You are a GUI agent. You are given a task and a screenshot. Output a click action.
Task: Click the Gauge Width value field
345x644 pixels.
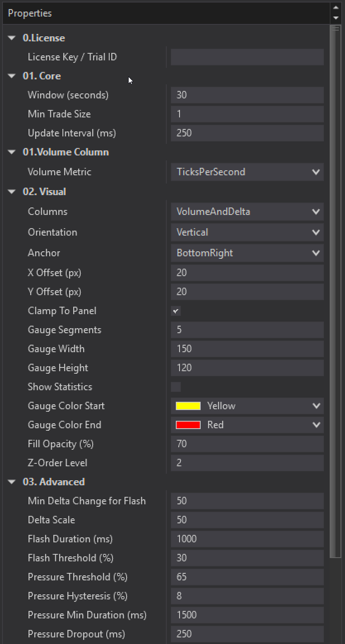(247, 349)
